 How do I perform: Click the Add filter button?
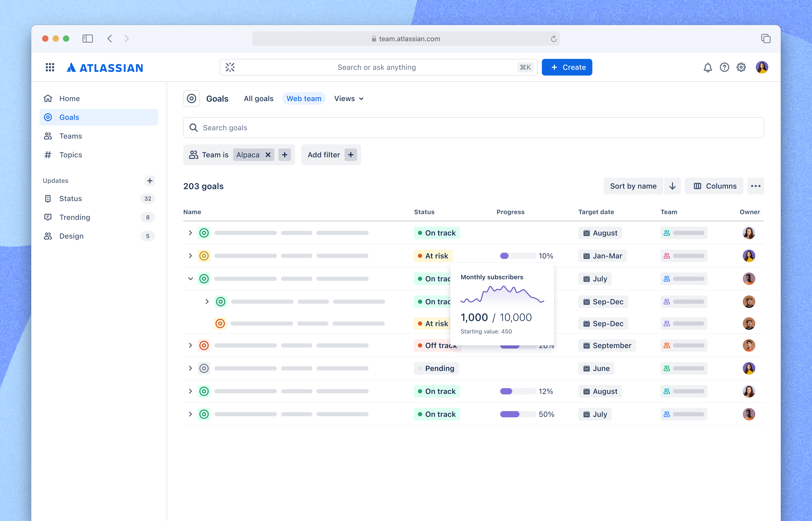(x=331, y=155)
